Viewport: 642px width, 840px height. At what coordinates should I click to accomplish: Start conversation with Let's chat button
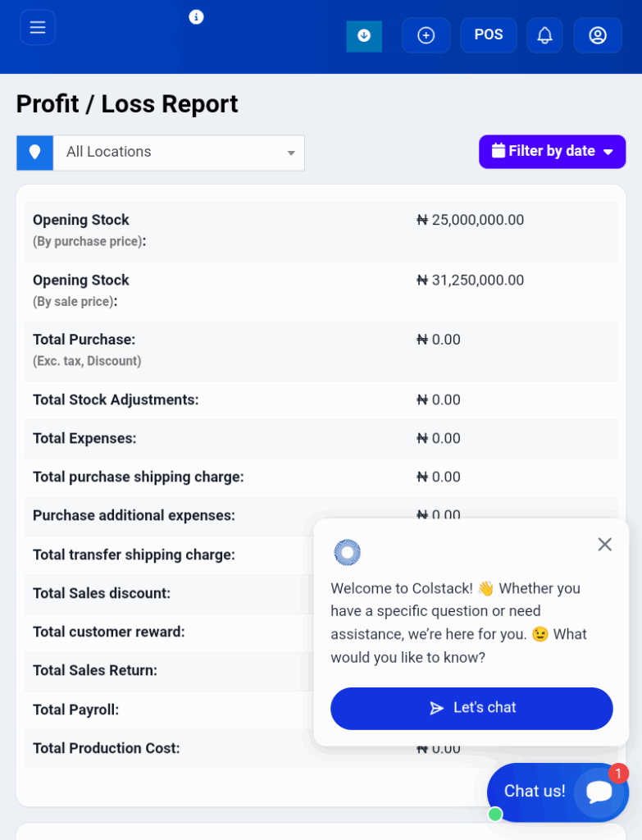471,708
